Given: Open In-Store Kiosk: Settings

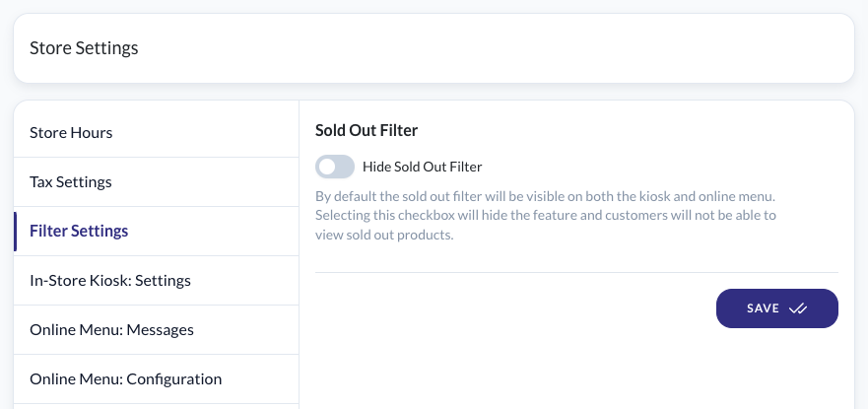Looking at the screenshot, I should (x=156, y=281).
